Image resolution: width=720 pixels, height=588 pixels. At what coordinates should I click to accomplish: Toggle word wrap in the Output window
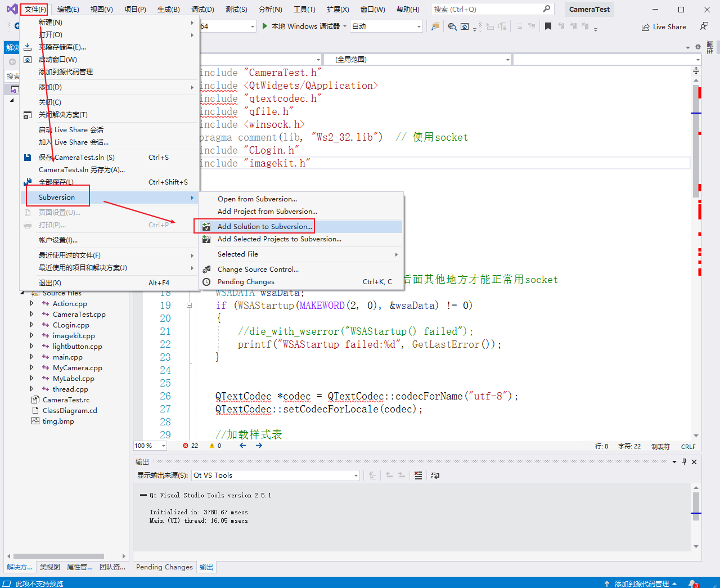coord(435,475)
